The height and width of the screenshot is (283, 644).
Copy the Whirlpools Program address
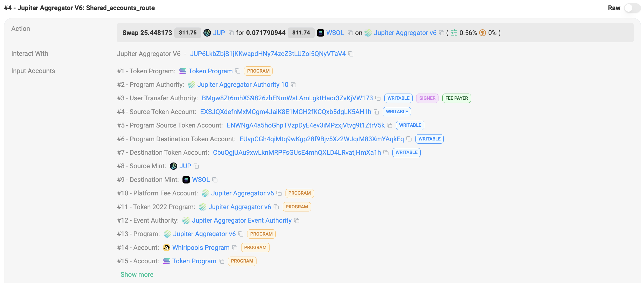click(235, 248)
